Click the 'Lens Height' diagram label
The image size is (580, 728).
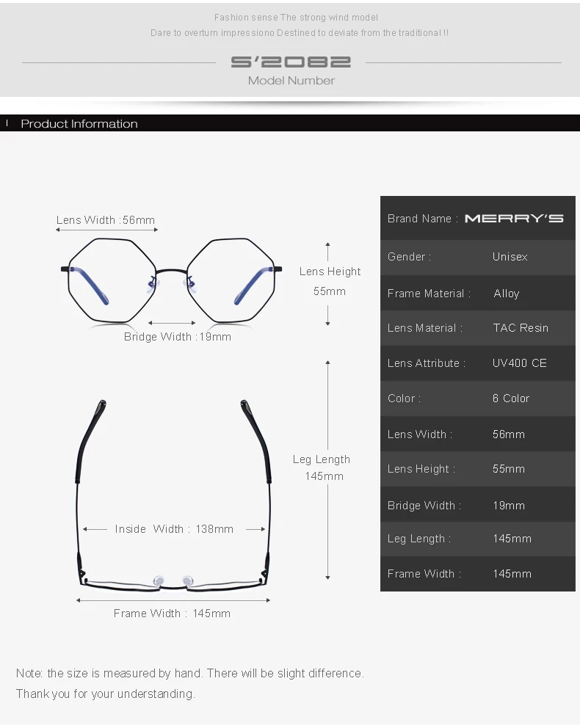coord(330,272)
